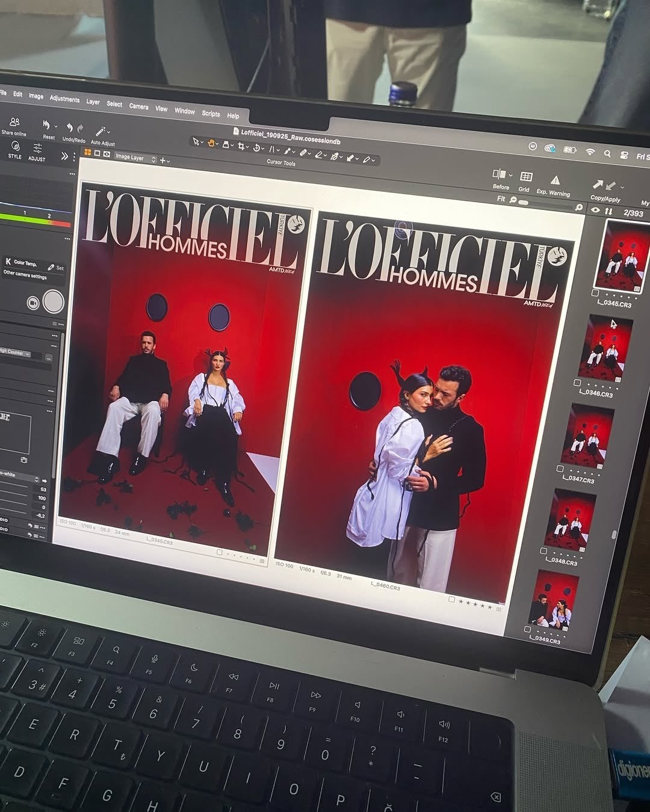This screenshot has width=650, height=812.
Task: Click the Exp. Warning triangle icon
Action: click(555, 180)
